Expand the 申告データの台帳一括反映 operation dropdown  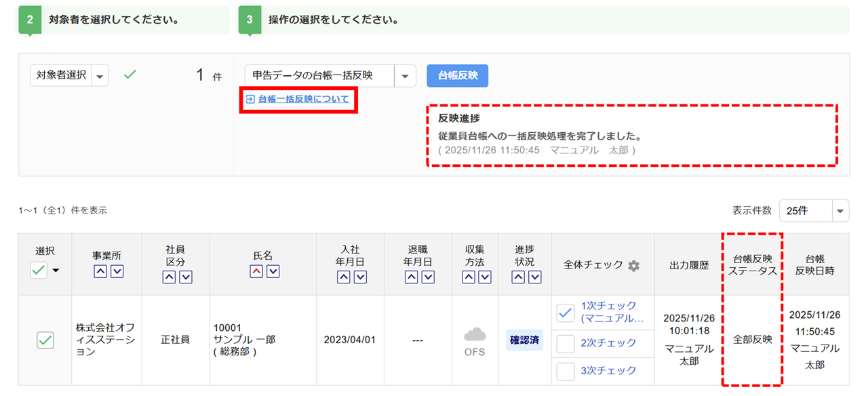pyautogui.click(x=405, y=76)
